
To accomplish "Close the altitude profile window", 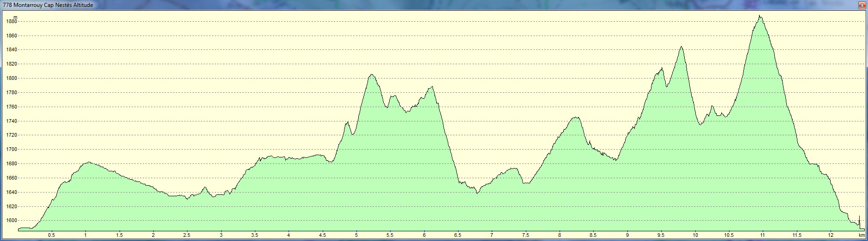I will click(862, 5).
